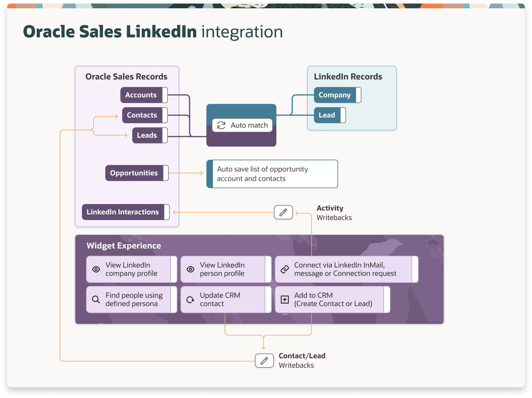Select the Contacts record block

[x=142, y=115]
